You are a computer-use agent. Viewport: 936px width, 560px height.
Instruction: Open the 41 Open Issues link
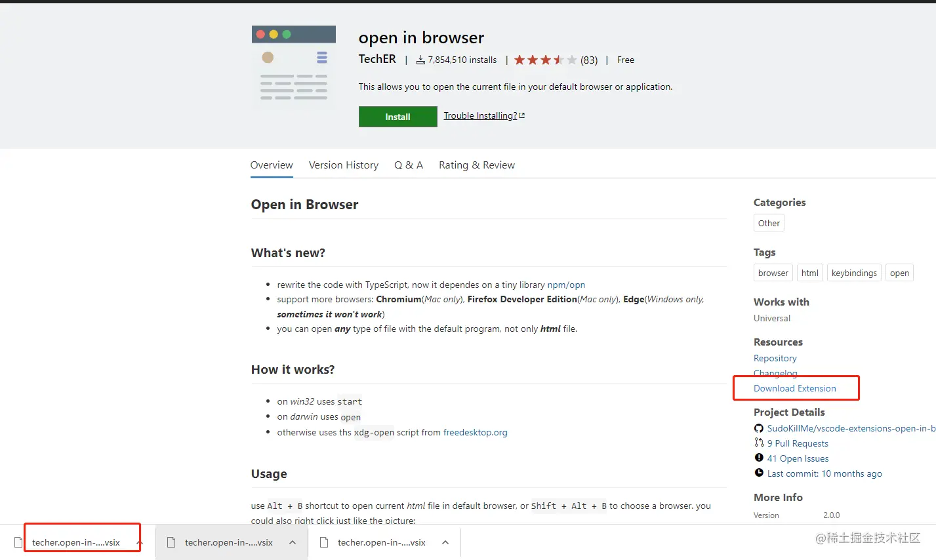798,458
